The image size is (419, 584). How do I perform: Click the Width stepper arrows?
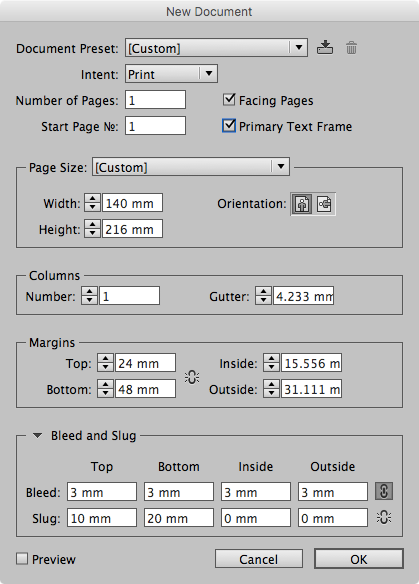click(92, 203)
